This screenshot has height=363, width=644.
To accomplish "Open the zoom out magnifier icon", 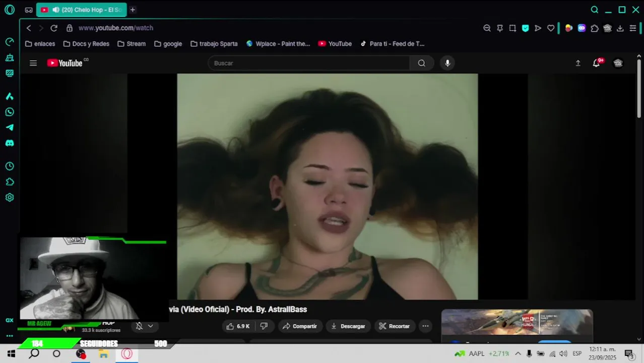I will coord(487,28).
